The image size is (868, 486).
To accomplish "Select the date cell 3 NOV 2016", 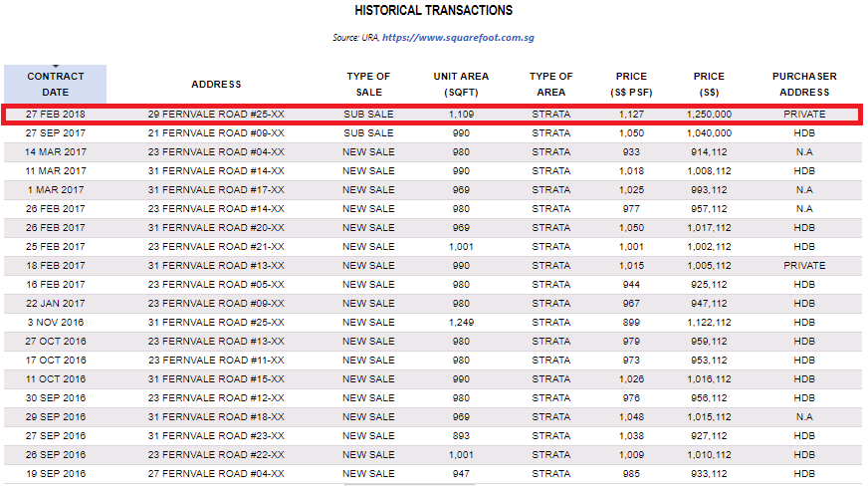I will tap(56, 322).
